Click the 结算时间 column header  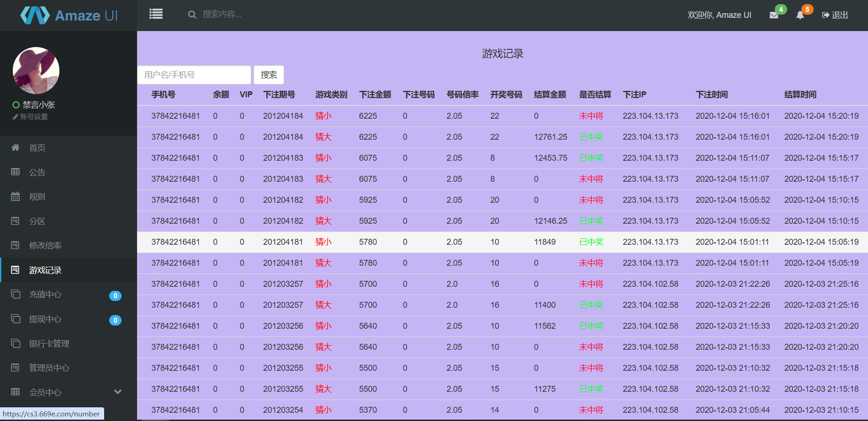tap(800, 95)
